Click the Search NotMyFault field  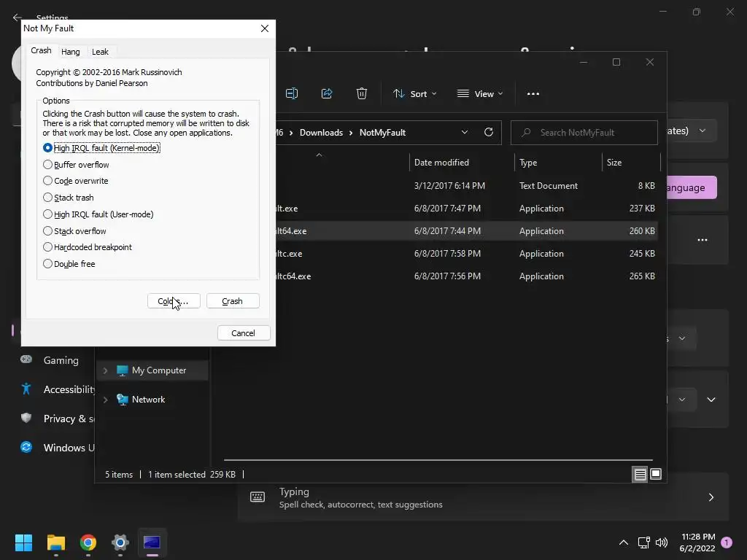tap(584, 133)
